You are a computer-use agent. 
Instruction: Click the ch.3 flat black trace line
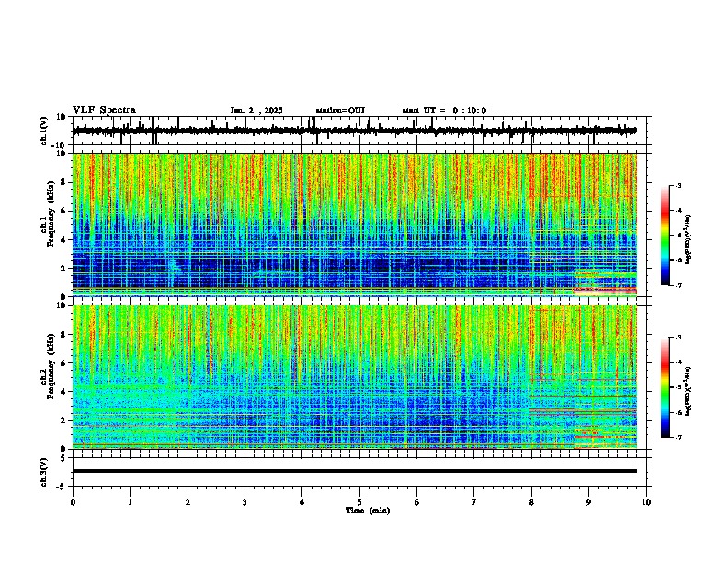[x=355, y=471]
